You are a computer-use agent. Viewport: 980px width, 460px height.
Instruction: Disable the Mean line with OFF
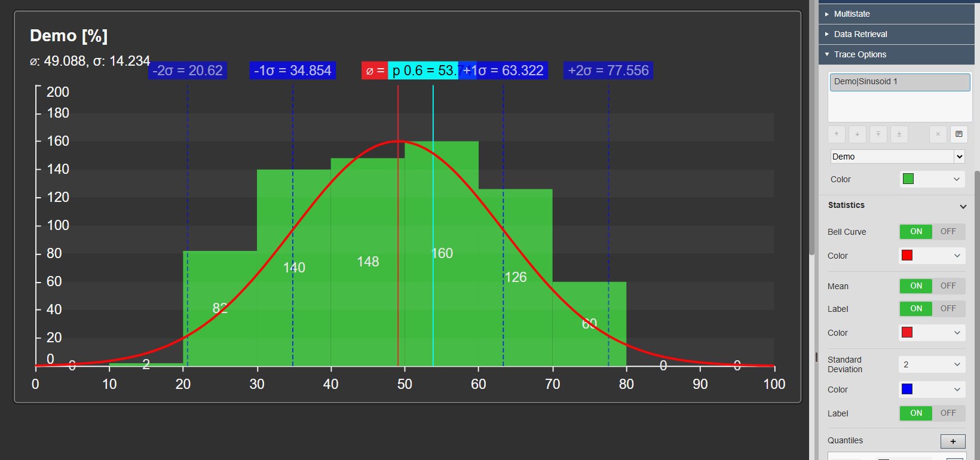point(948,286)
